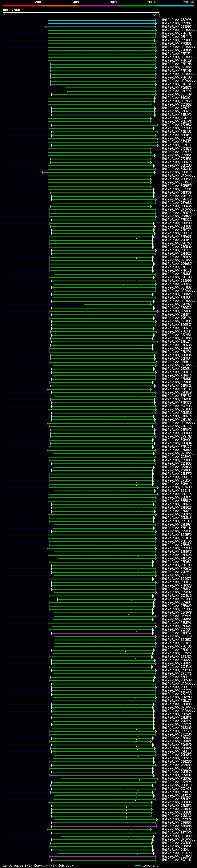This screenshot has height=868, width=197.
Task: Select hit label UniRef100_Q84ZE4
Action: point(177,108)
